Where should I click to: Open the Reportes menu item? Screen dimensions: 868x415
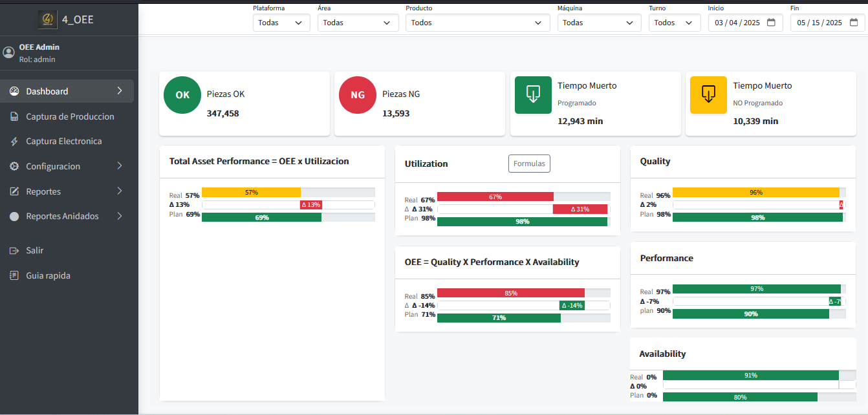click(67, 191)
